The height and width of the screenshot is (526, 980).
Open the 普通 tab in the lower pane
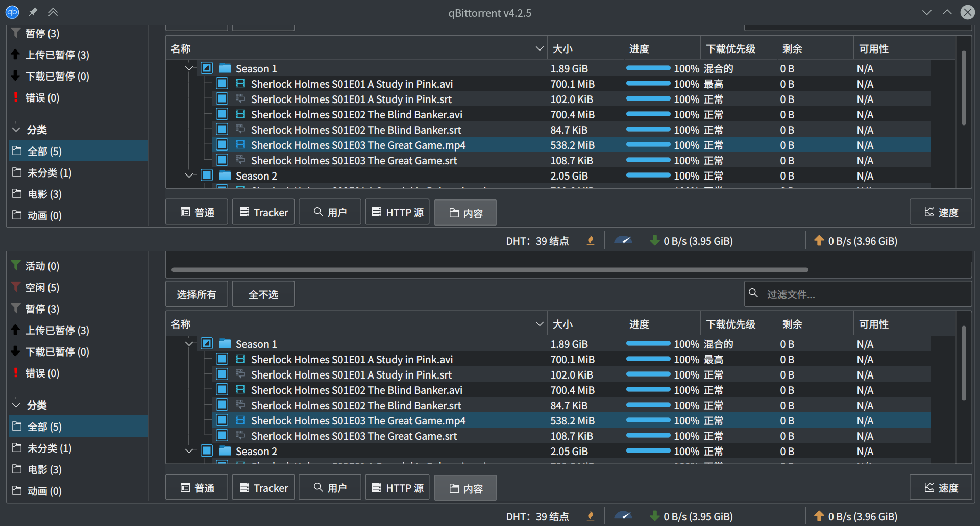[x=197, y=488]
